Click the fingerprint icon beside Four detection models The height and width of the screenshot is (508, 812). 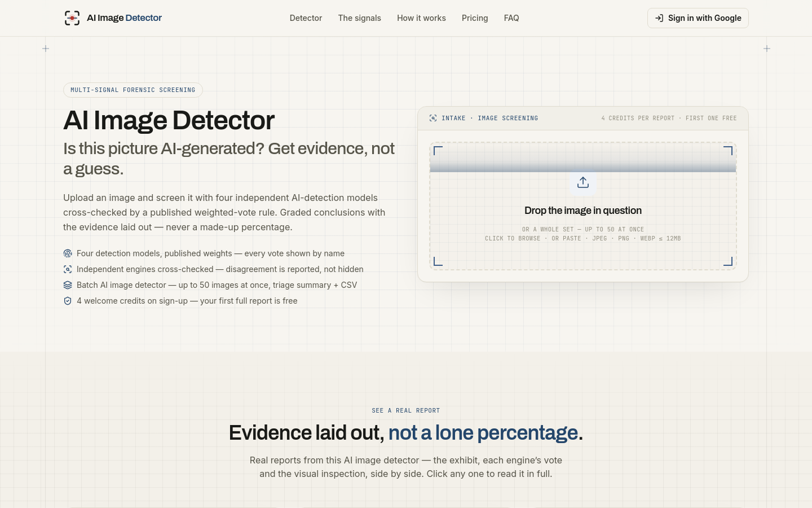coord(68,253)
